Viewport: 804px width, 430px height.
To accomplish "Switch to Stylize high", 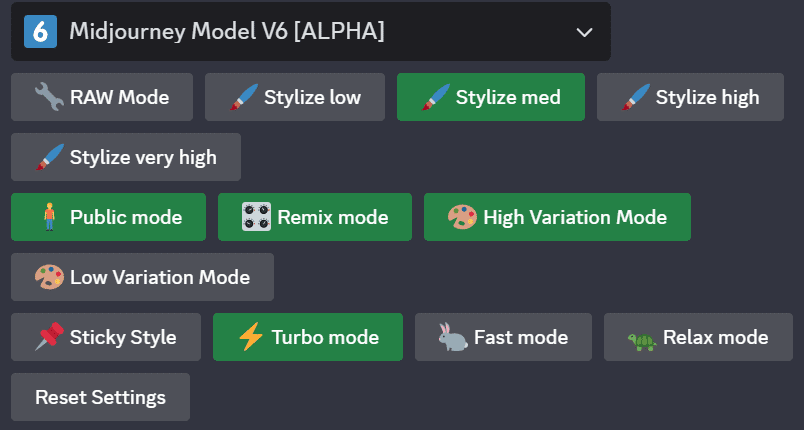I will click(690, 97).
